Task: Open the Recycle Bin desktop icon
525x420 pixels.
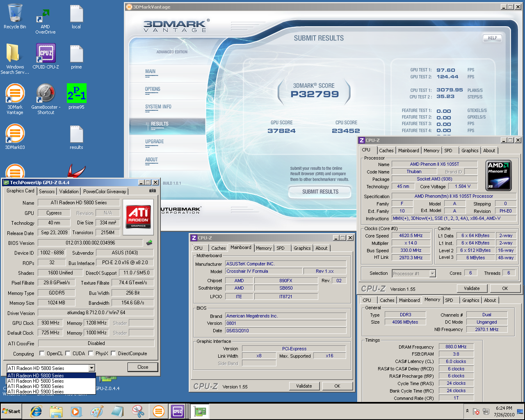Action: (15, 17)
